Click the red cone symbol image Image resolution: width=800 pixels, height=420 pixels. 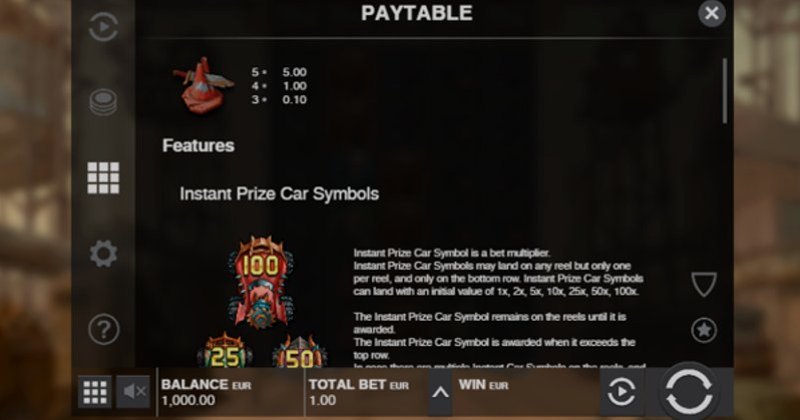point(203,85)
